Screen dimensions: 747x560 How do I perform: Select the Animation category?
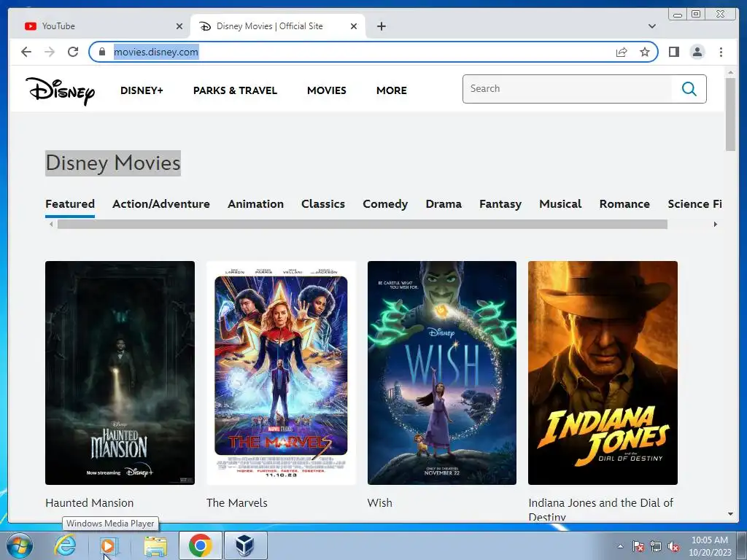255,204
